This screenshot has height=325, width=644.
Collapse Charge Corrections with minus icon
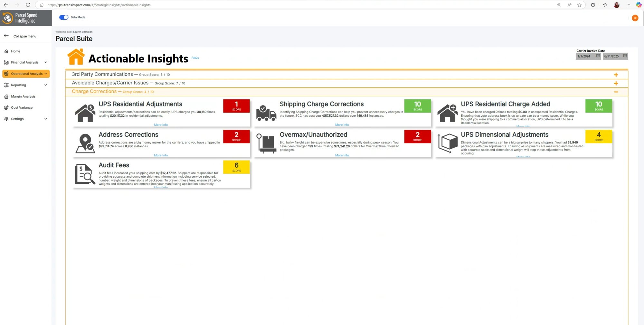point(616,92)
